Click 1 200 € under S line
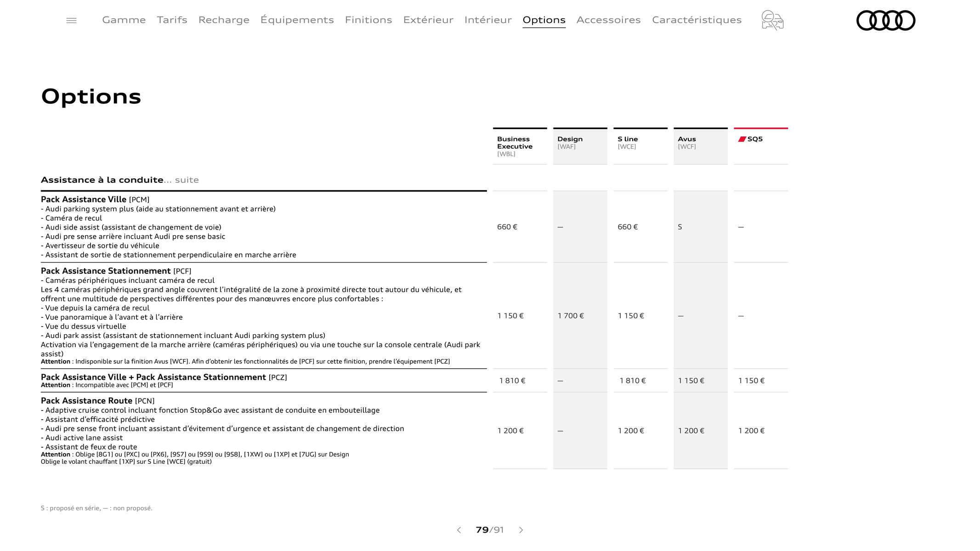 click(631, 431)
